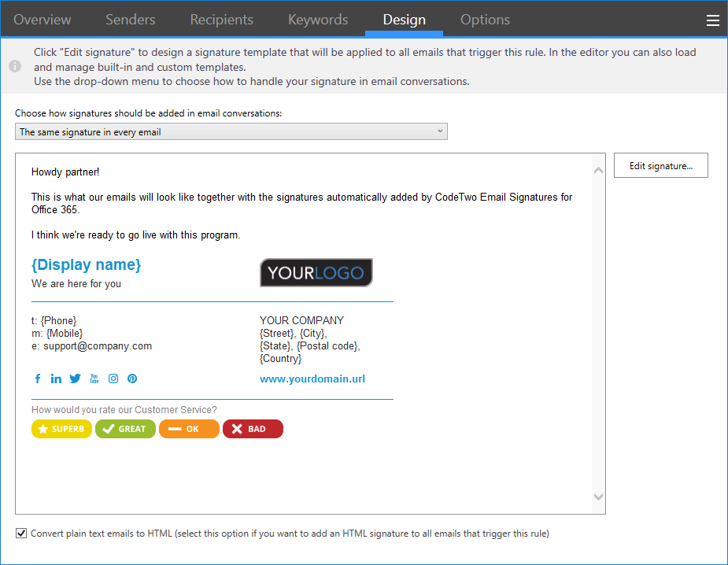
Task: Open the YouTube icon in the signature
Action: tap(94, 379)
